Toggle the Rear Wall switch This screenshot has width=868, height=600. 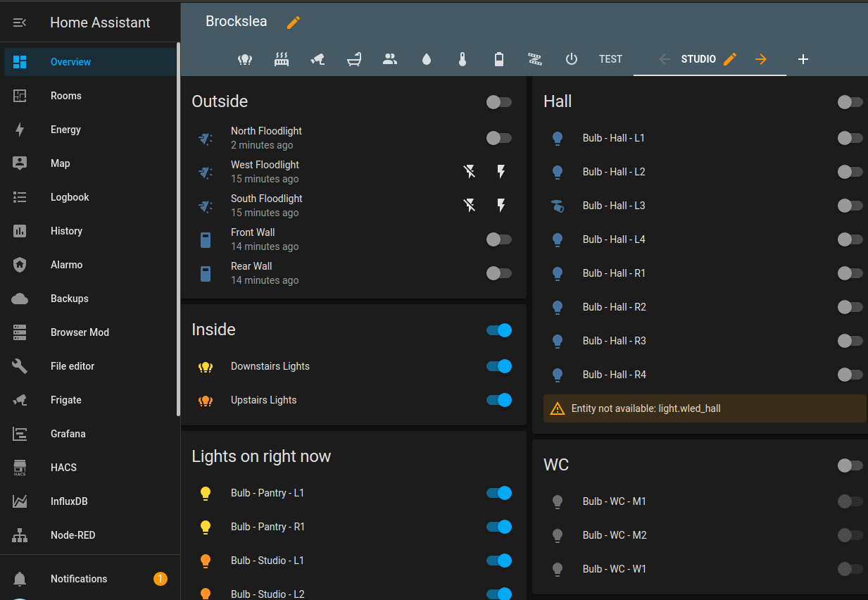498,273
